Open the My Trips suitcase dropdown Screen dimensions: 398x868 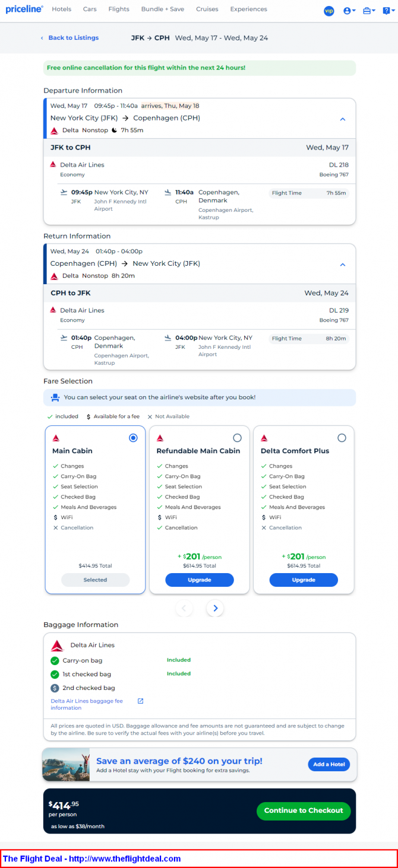369,11
